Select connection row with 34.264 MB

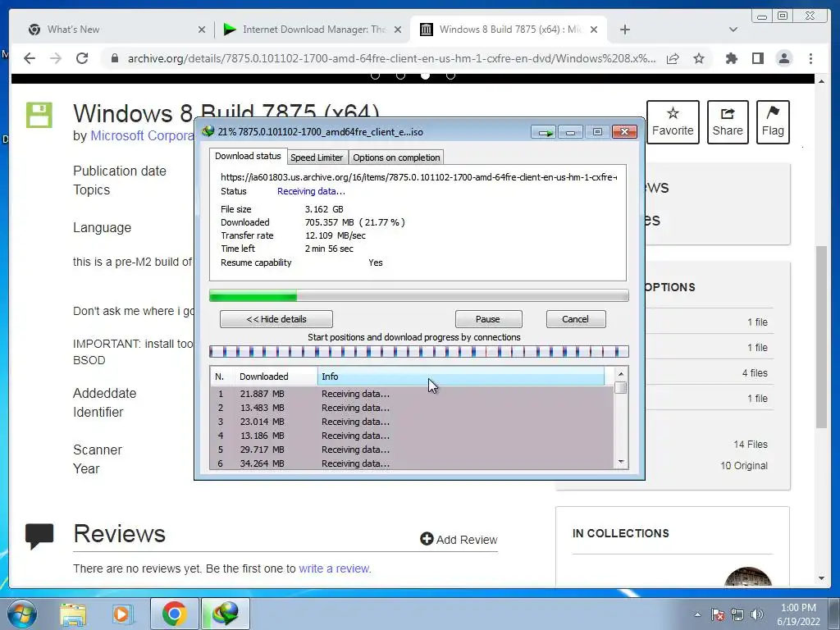click(x=412, y=463)
